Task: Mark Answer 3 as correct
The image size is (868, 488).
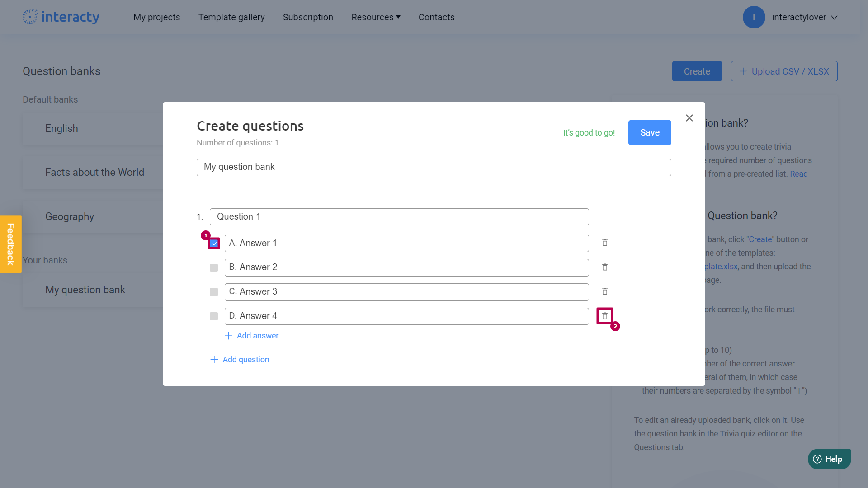Action: click(x=214, y=292)
